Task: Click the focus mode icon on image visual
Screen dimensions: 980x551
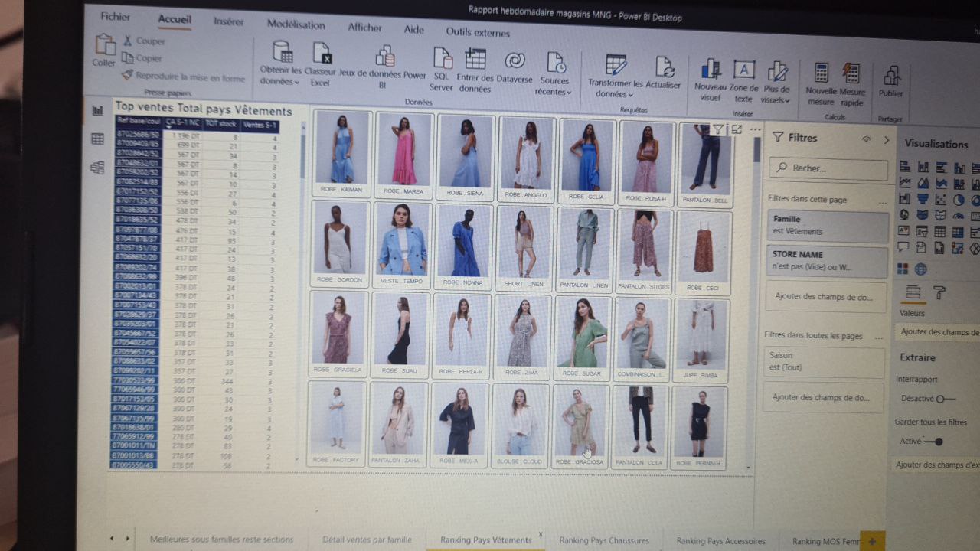Action: point(737,129)
